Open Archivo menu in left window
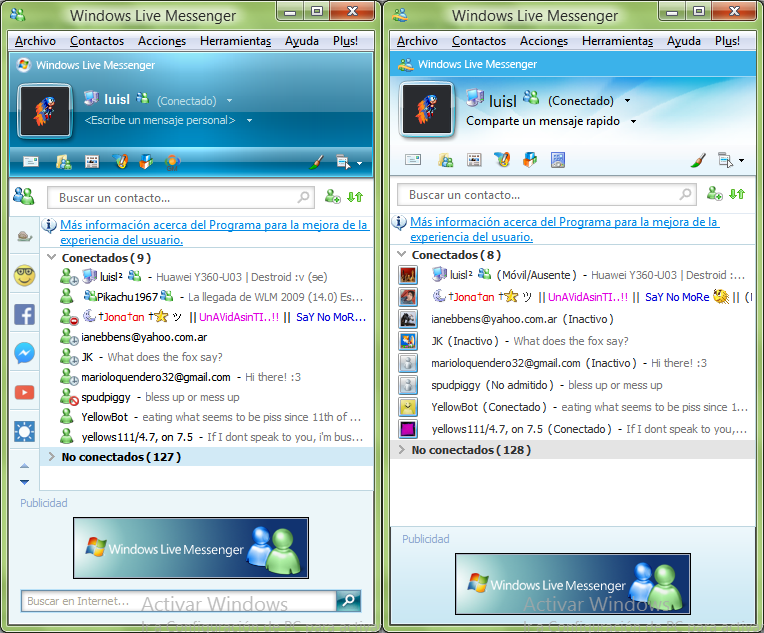 [x=36, y=41]
